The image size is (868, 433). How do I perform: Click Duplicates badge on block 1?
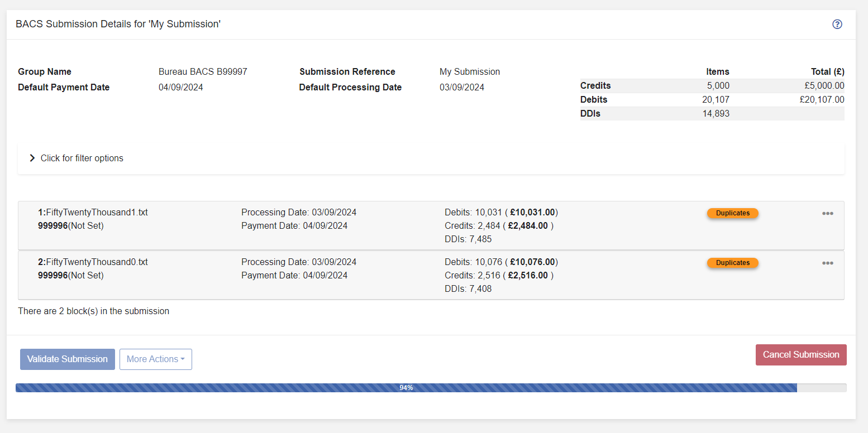[x=732, y=213]
